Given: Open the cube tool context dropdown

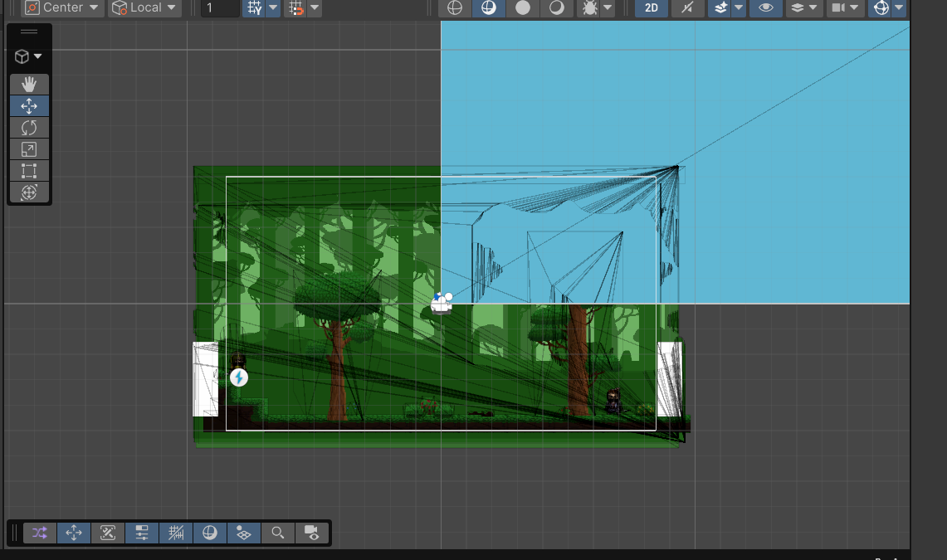Looking at the screenshot, I should pyautogui.click(x=28, y=56).
